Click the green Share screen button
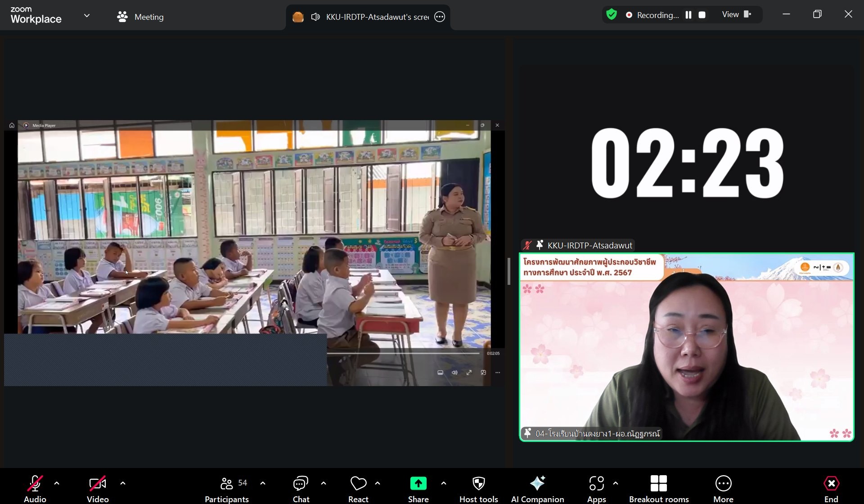The height and width of the screenshot is (504, 864). click(418, 488)
